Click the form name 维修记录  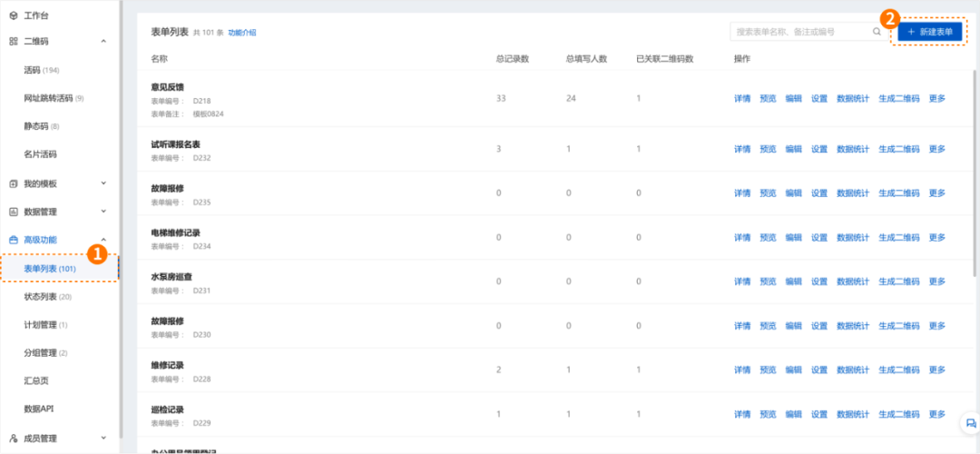[167, 365]
